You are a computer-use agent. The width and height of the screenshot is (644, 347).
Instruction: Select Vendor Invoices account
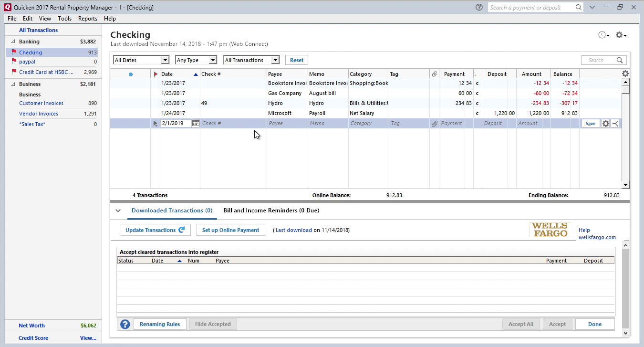(x=39, y=114)
